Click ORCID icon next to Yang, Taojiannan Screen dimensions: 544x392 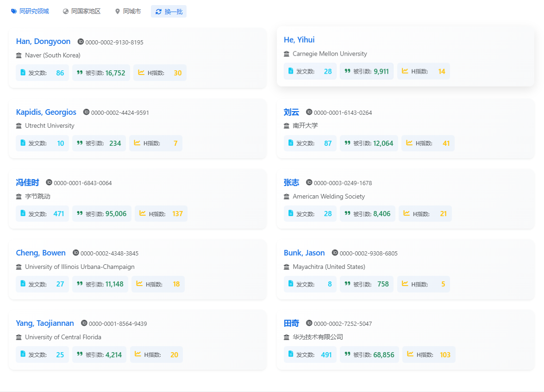(84, 323)
